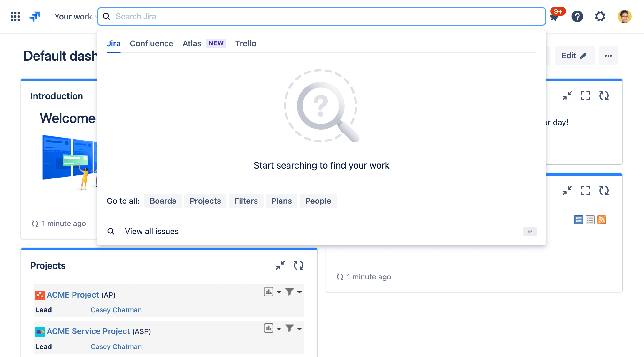Select the Plans quick navigation option
Viewport: 644px width, 357px height.
282,201
